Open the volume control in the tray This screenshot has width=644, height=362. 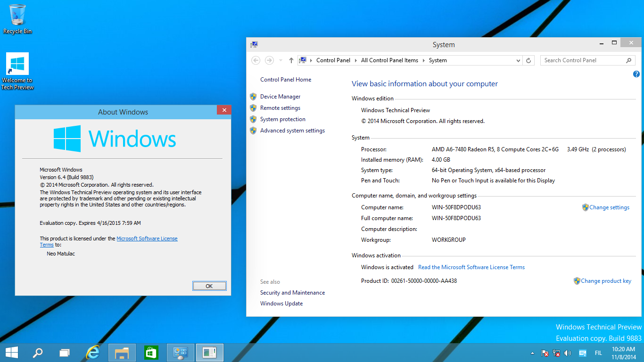click(568, 352)
